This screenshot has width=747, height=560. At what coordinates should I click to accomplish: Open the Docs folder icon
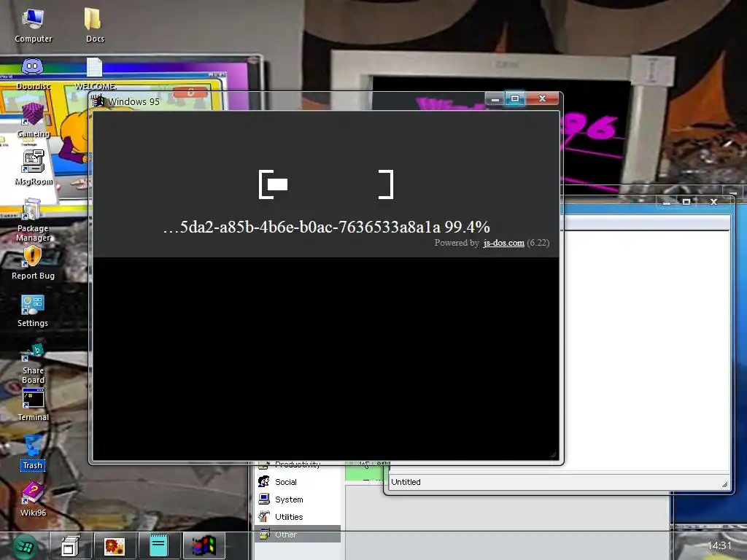[x=94, y=26]
